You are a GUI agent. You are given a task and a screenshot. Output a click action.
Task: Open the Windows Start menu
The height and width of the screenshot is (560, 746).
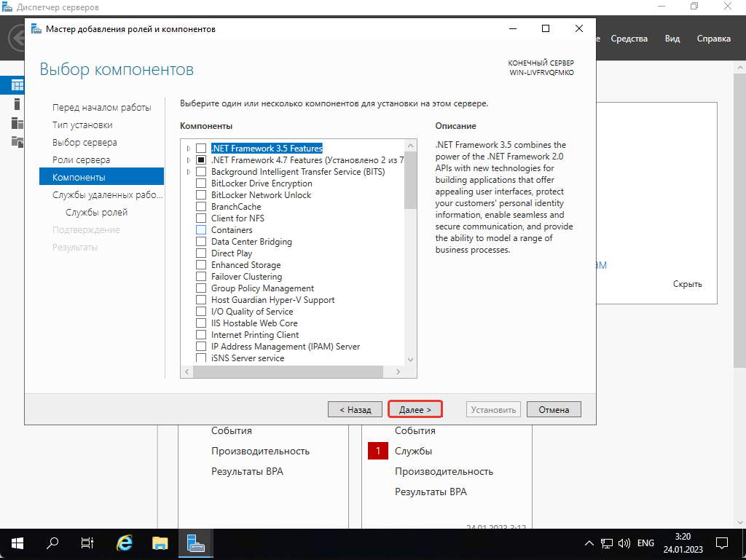click(x=17, y=543)
